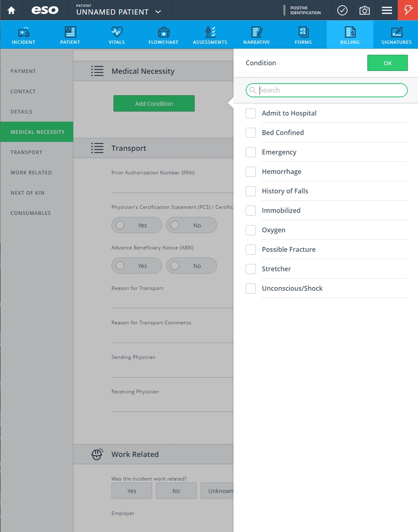Focus the condition Search field
The height and width of the screenshot is (532, 418).
pyautogui.click(x=326, y=90)
